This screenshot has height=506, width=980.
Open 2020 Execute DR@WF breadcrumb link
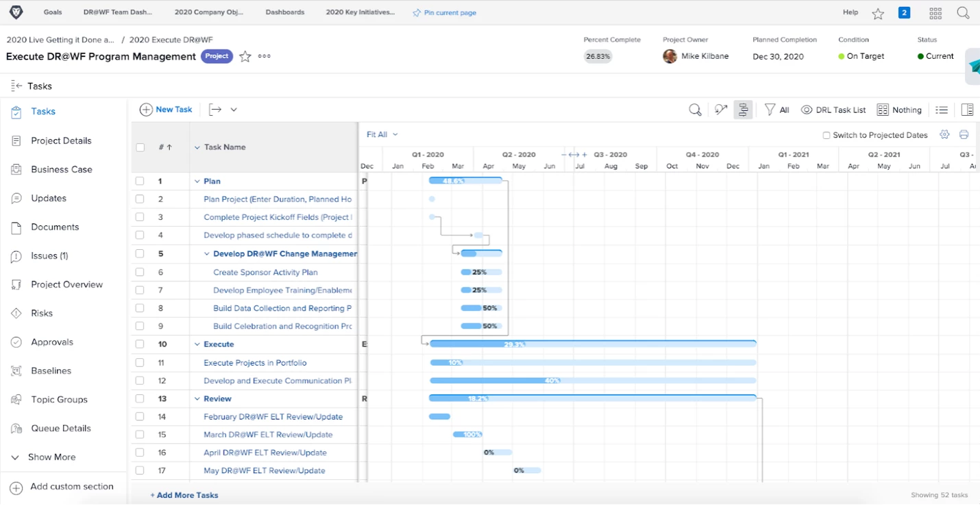171,40
